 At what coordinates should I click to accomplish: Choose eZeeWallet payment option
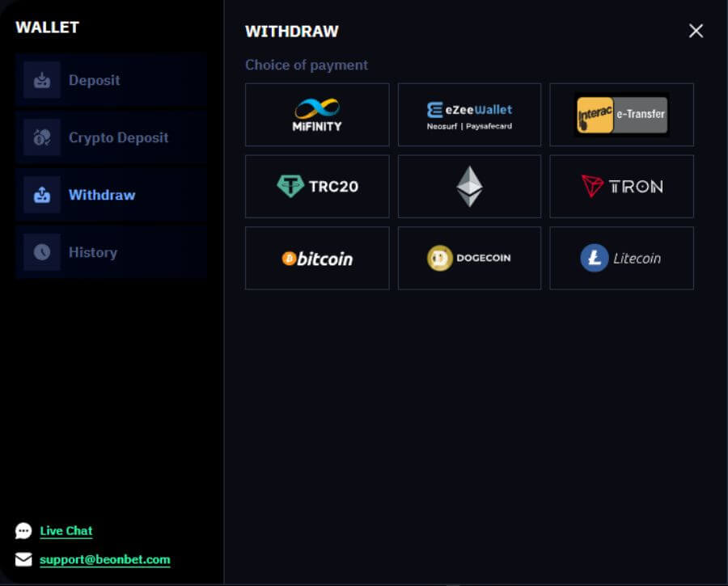[469, 115]
